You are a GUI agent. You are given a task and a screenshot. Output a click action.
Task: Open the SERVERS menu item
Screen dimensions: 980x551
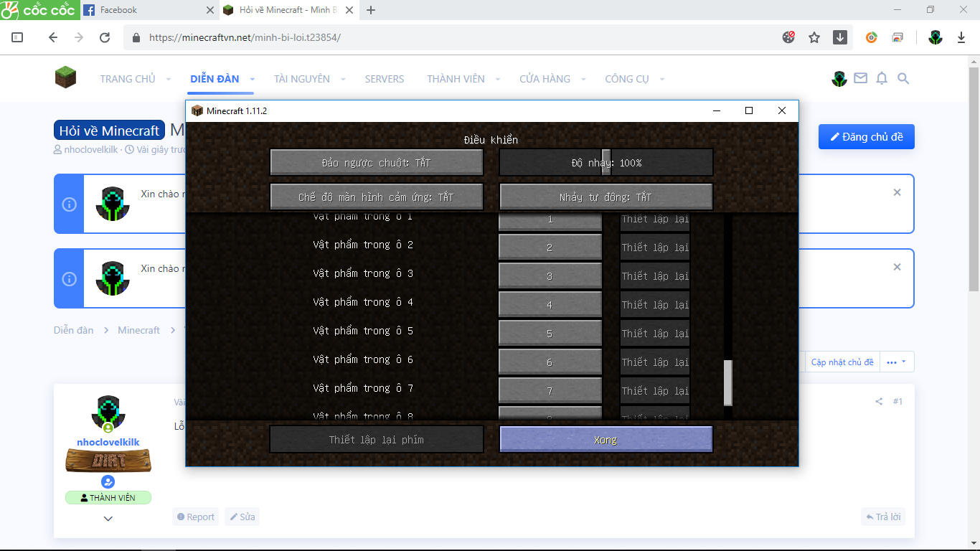pyautogui.click(x=385, y=79)
